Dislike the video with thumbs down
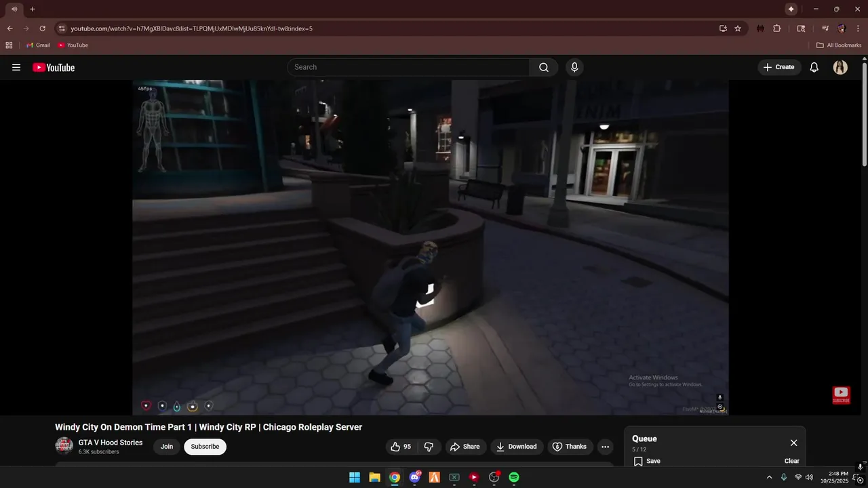 click(x=429, y=447)
